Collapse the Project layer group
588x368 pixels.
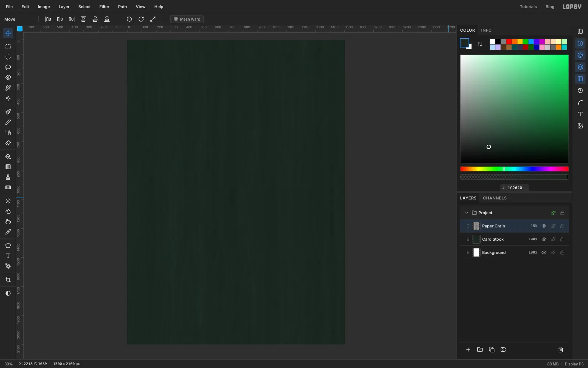pyautogui.click(x=467, y=213)
